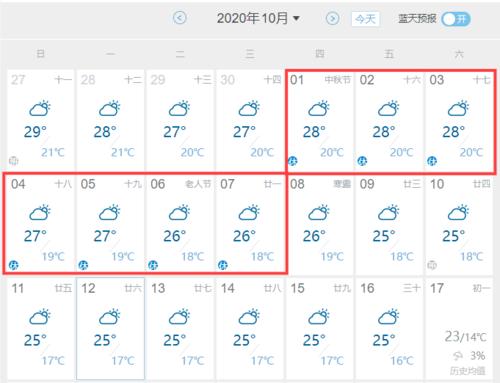Click the 休 badge on day 07
This screenshot has width=500, height=383.
point(223,265)
